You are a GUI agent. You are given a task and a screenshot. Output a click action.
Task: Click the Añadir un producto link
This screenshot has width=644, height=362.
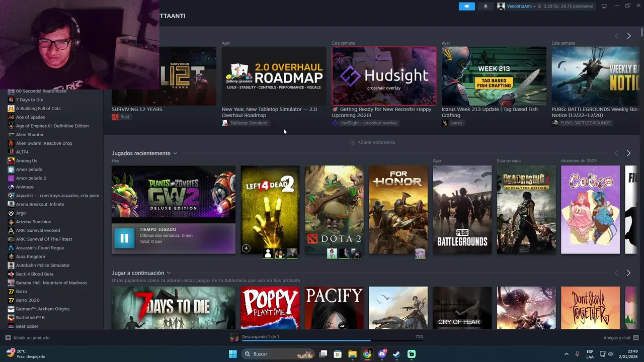click(31, 337)
